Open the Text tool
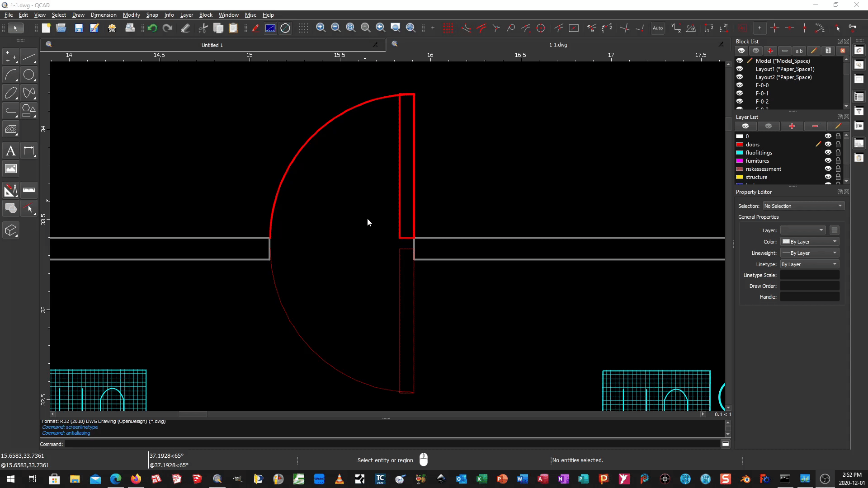868x488 pixels. [11, 151]
